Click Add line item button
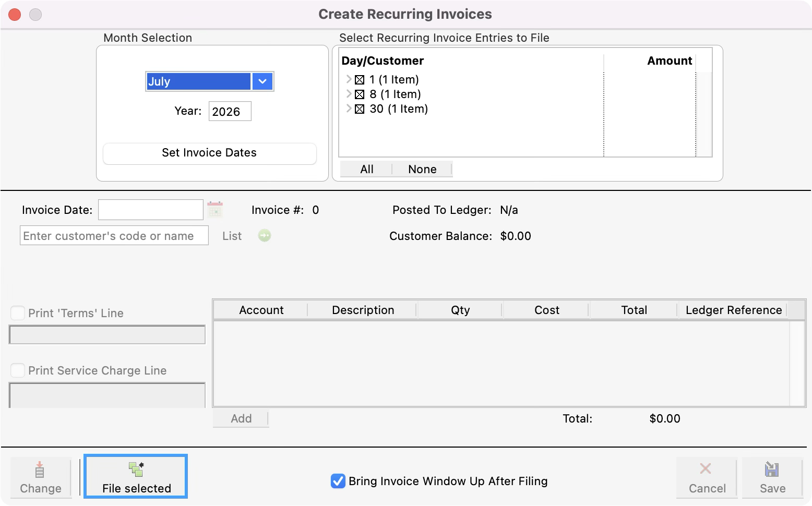 (x=241, y=418)
